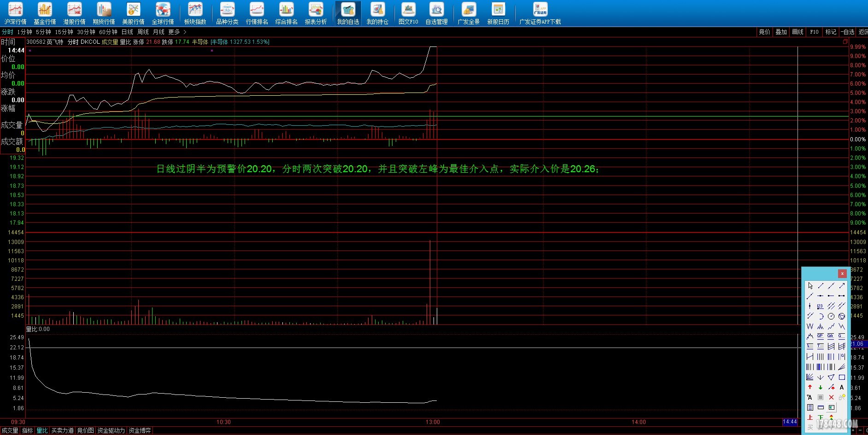
Task: Select the green down-arrow marker tool
Action: 821,387
